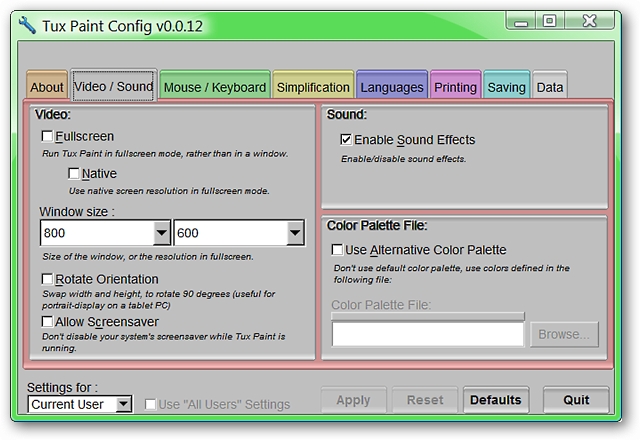Click the Reset button
640x440 pixels.
425,400
